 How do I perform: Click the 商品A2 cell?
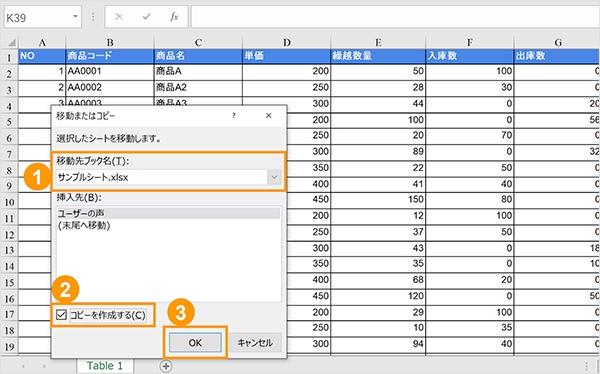pyautogui.click(x=198, y=88)
